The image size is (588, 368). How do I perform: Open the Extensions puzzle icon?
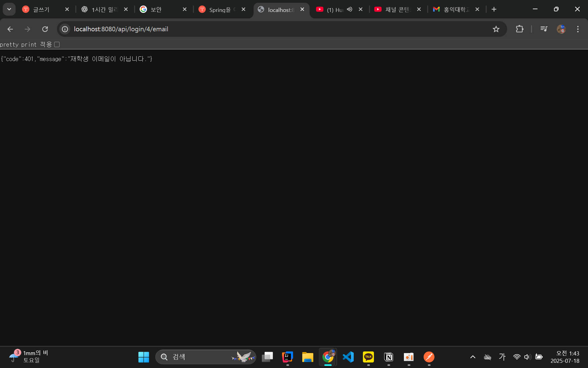[x=519, y=29]
